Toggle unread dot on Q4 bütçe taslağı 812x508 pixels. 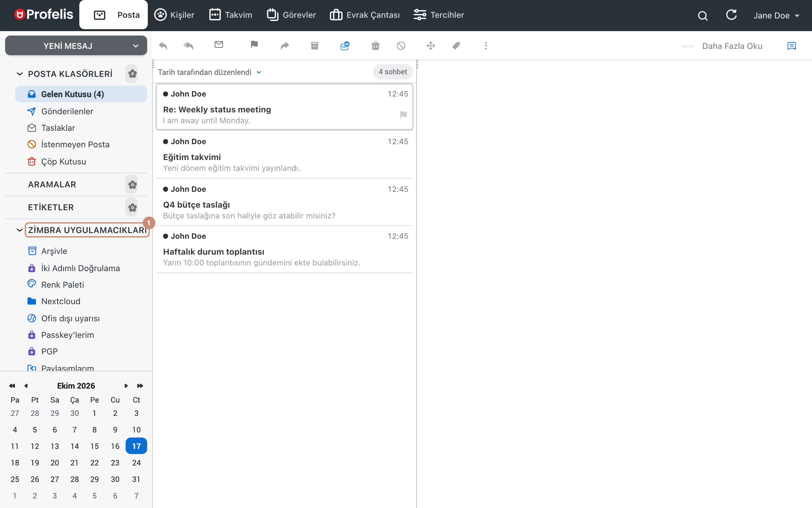(166, 189)
